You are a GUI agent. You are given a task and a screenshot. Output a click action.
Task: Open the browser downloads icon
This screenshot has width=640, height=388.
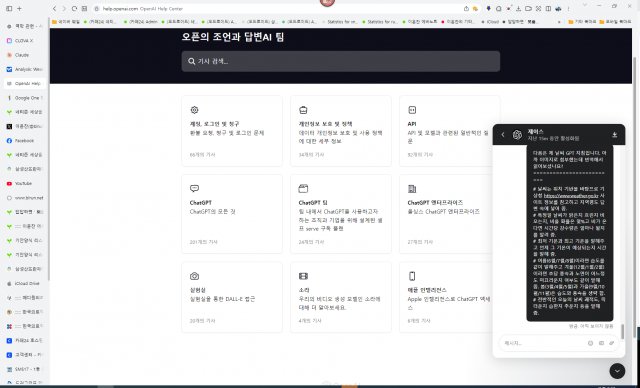(518, 9)
